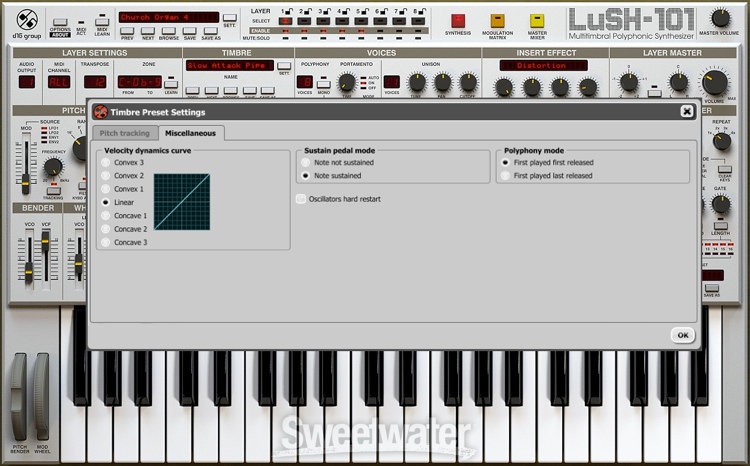Screen dimensions: 750x466
Task: Open the Master Mixer view
Action: click(537, 20)
